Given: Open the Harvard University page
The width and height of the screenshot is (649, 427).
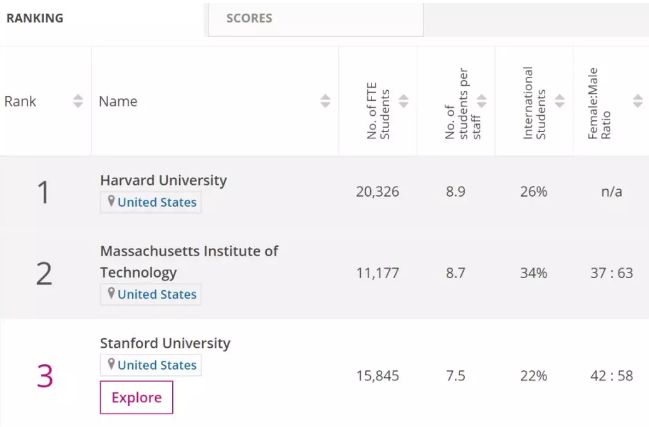Looking at the screenshot, I should 163,180.
